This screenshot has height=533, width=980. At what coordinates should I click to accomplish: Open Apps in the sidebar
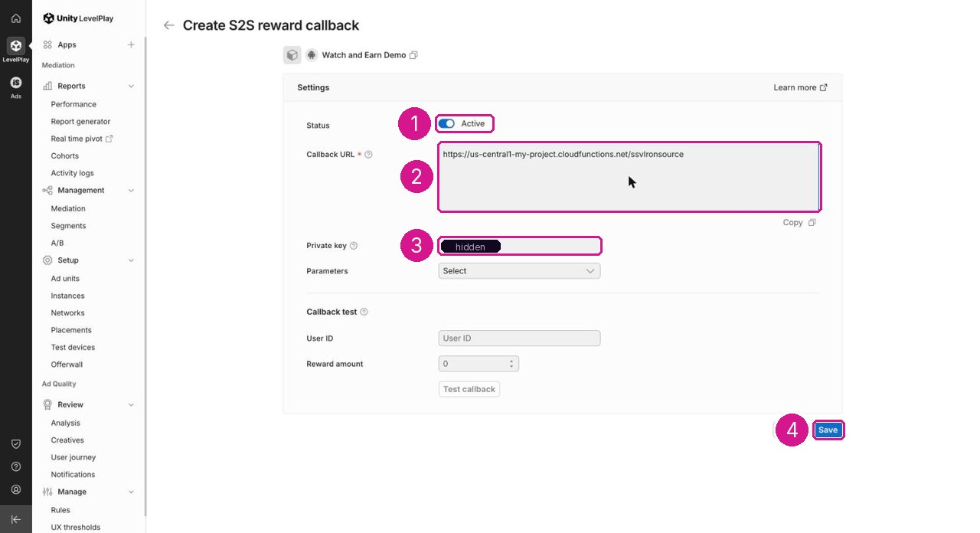67,45
